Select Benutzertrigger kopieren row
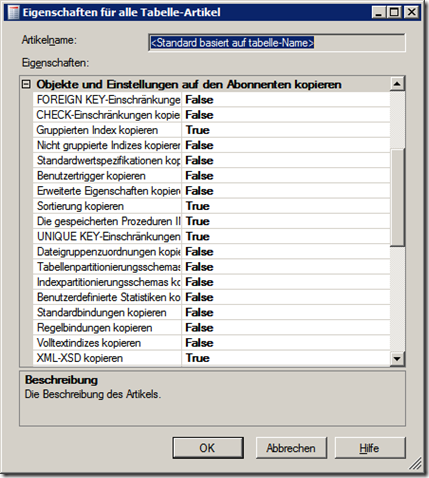Viewport: 429px width, 478px height. (211, 176)
